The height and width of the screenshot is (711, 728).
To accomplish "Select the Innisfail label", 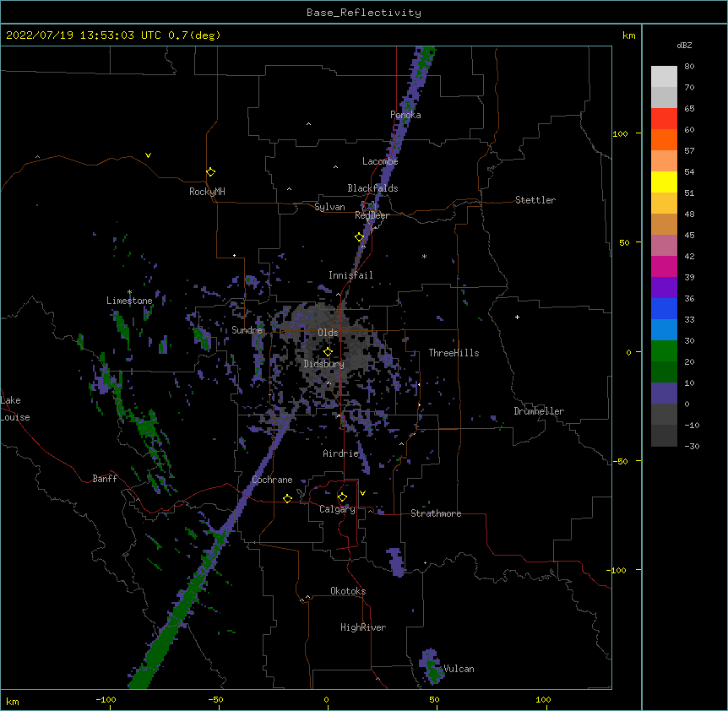I will click(x=350, y=275).
